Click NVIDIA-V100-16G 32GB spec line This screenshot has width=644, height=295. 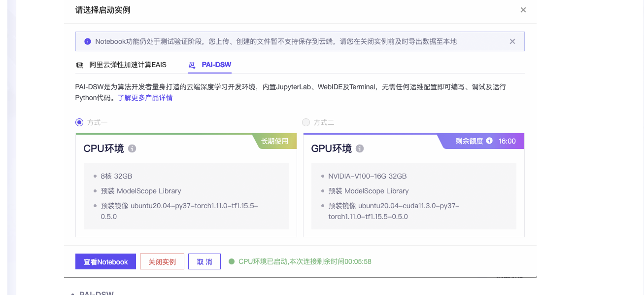pos(368,176)
